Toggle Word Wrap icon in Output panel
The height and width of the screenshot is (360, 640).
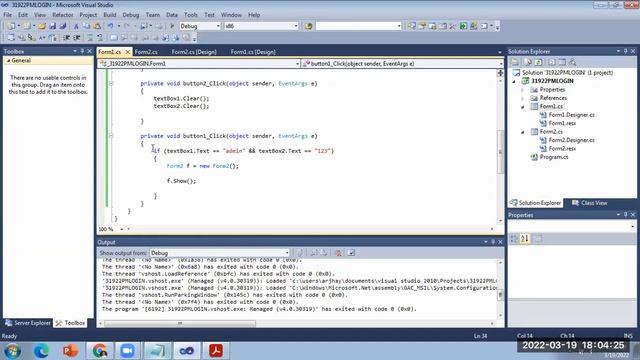click(x=351, y=253)
